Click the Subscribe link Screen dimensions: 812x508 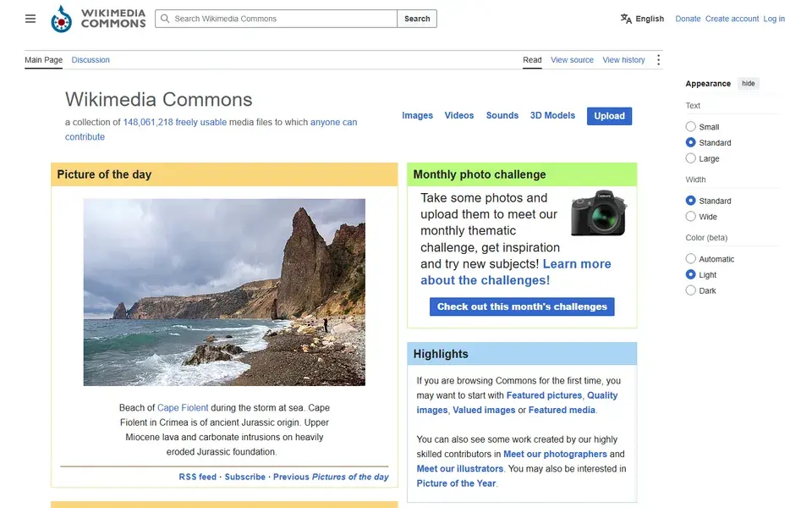tap(245, 477)
